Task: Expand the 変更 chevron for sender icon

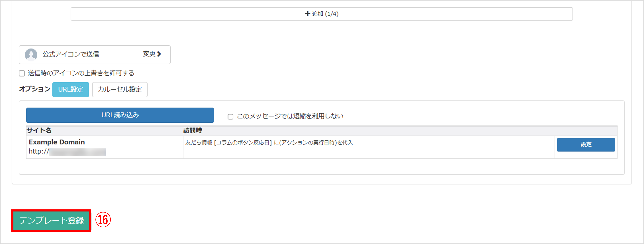Action: [x=159, y=54]
